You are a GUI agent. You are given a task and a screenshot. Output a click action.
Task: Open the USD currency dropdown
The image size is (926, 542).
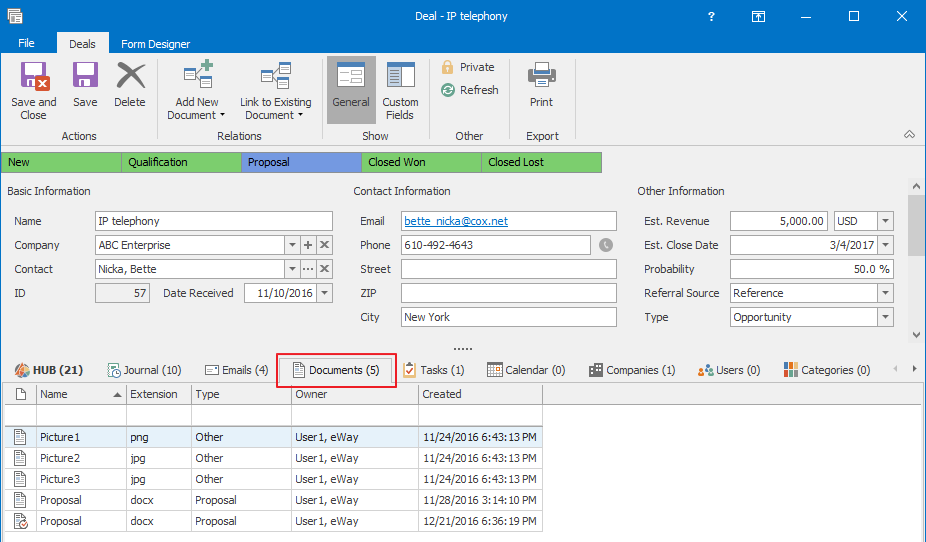tap(885, 221)
